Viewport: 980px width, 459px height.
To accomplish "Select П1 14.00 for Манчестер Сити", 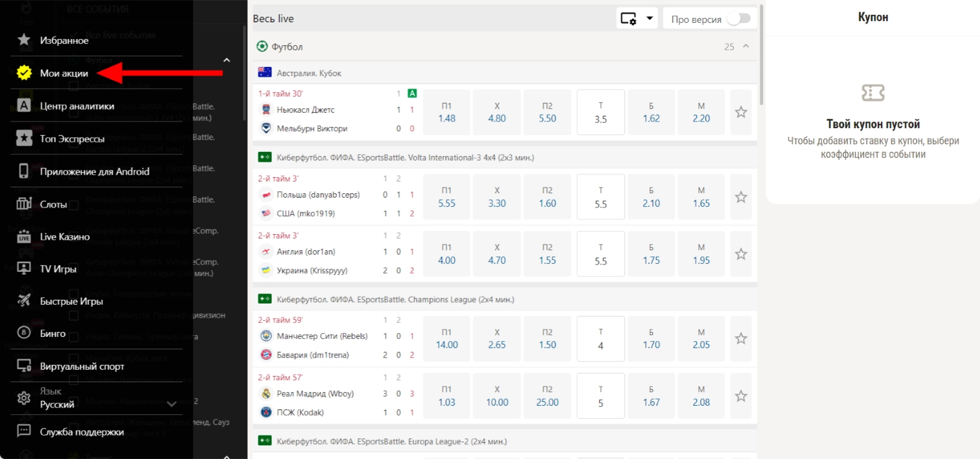I will pyautogui.click(x=447, y=338).
